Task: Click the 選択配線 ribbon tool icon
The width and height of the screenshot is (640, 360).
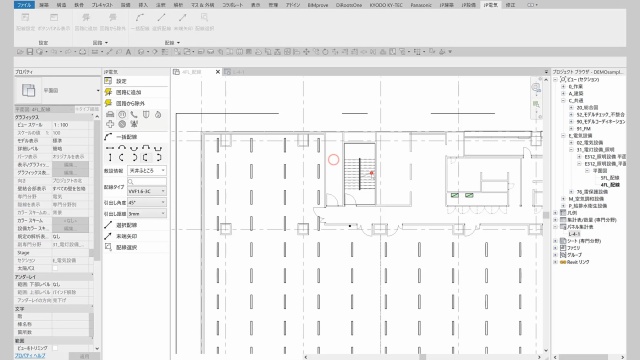Action: pos(161,18)
